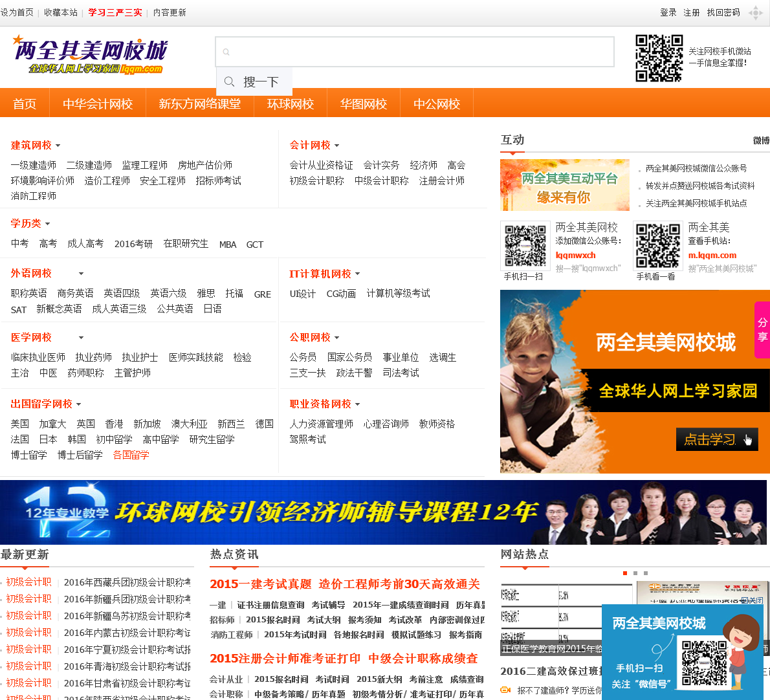The height and width of the screenshot is (700, 770).
Task: Click the 造价工程师考前30天高效通关 headline
Action: tap(399, 584)
